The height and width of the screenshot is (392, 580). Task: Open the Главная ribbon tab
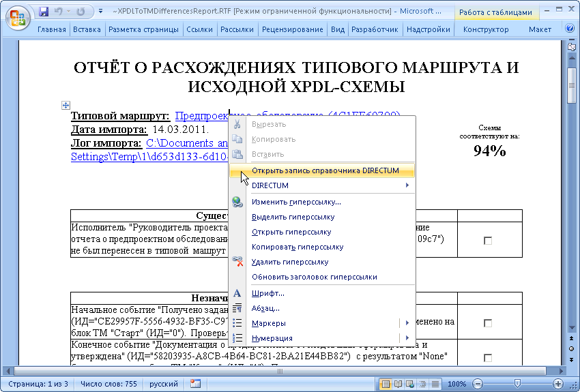click(52, 29)
